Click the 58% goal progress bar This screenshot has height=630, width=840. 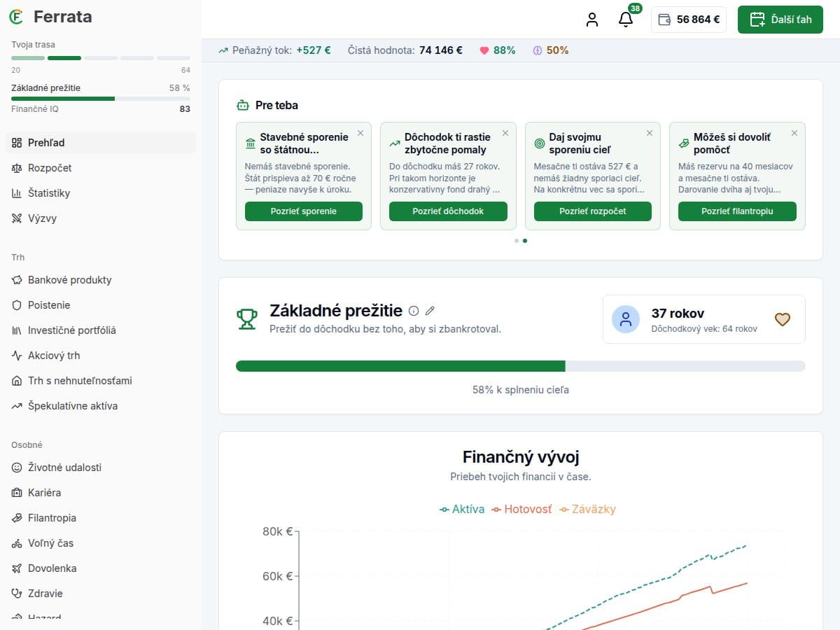(x=521, y=366)
